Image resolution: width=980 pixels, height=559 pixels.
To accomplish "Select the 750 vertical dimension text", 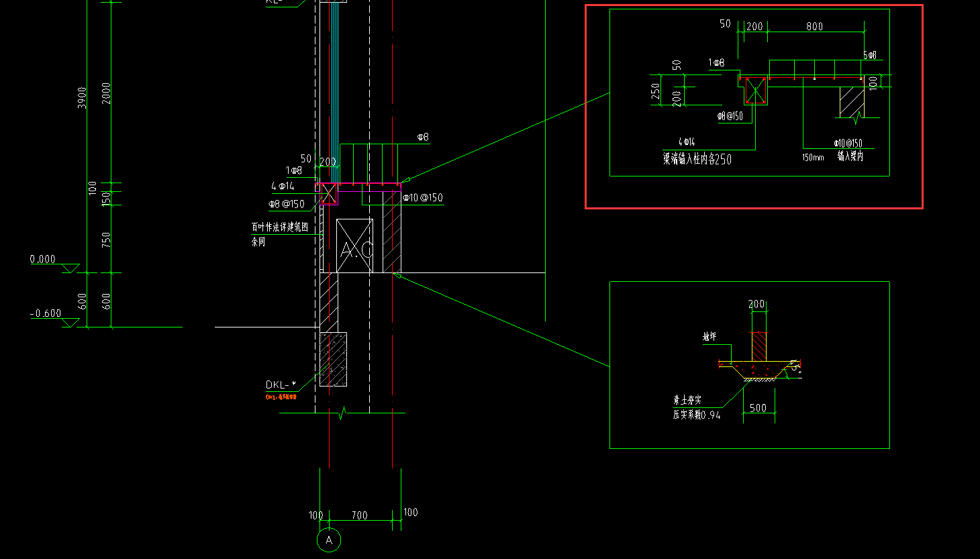I will click(106, 240).
